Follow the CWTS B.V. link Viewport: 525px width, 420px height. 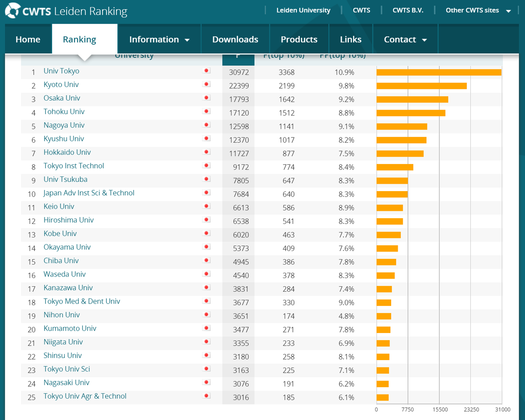(408, 10)
